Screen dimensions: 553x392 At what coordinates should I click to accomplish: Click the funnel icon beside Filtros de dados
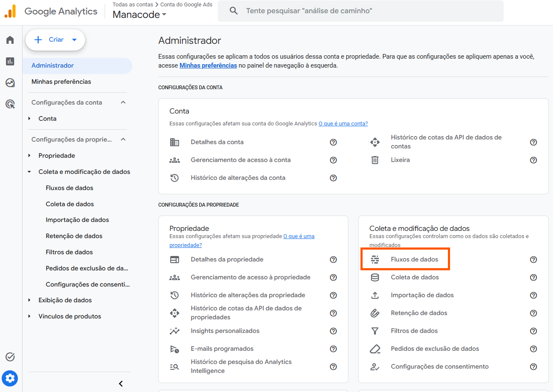[x=375, y=331]
